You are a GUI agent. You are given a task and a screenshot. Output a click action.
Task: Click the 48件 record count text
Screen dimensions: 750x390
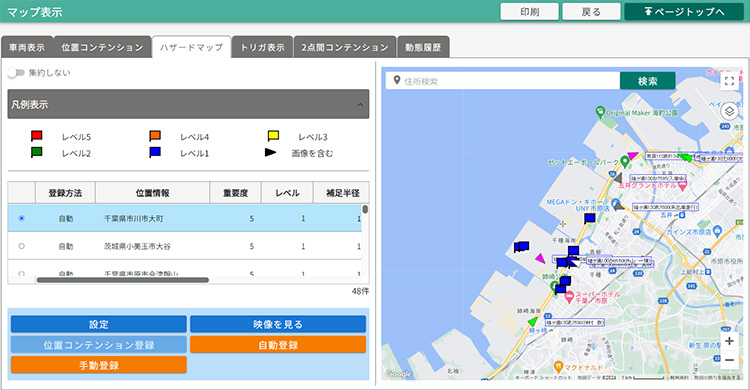360,291
